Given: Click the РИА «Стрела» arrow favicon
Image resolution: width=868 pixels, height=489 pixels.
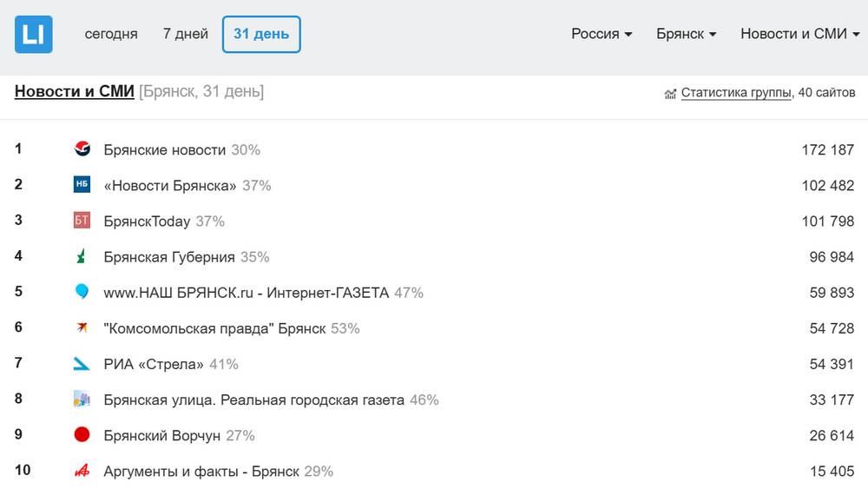Looking at the screenshot, I should (82, 364).
